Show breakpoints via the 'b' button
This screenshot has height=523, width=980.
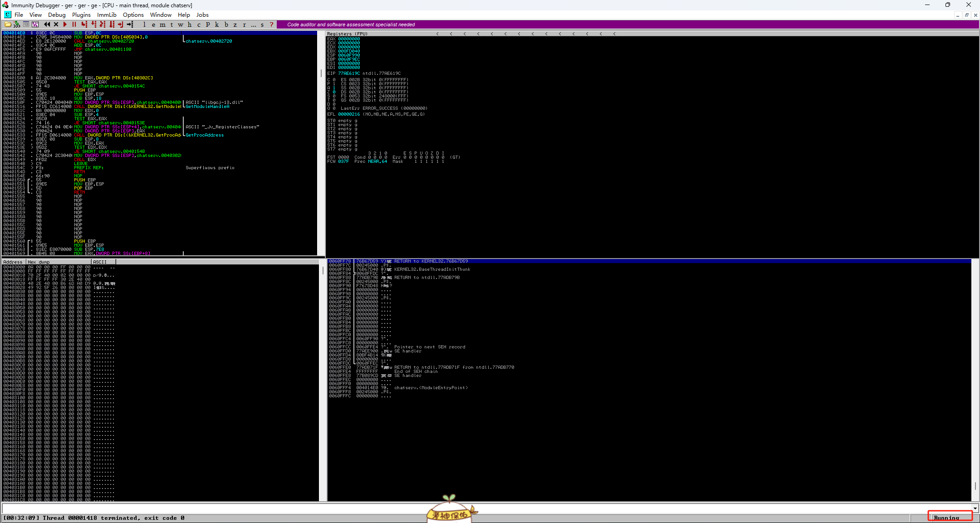tap(226, 24)
